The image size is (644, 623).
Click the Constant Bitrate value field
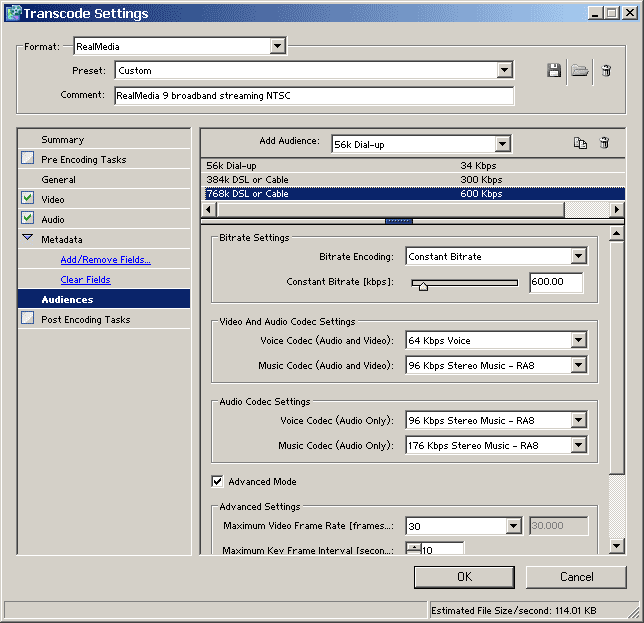pos(556,282)
